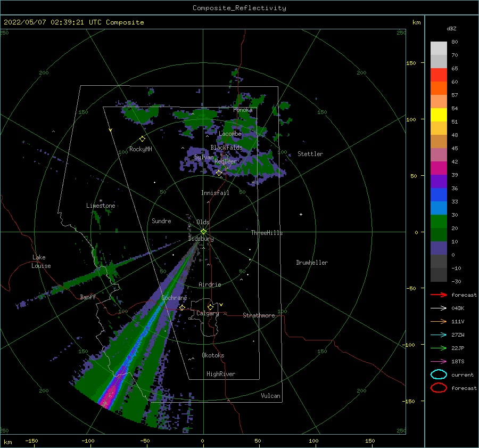Click the red forecast arrow in legend
479x448 pixels.
point(439,295)
